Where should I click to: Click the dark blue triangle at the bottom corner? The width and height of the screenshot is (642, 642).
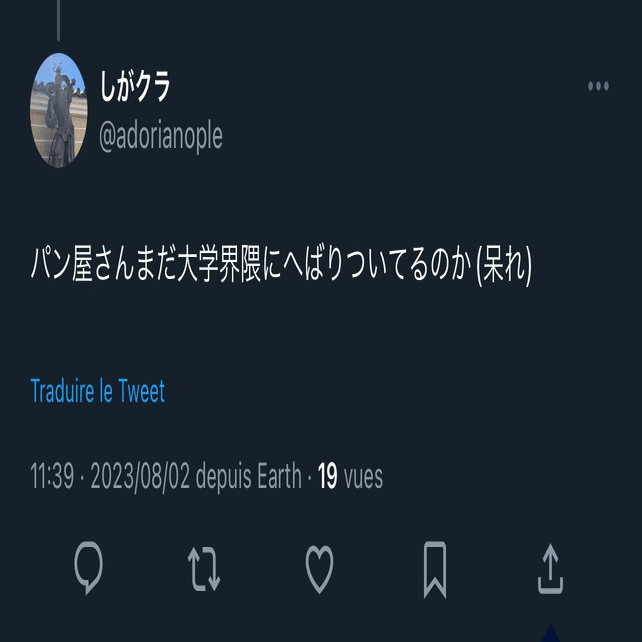click(551, 633)
